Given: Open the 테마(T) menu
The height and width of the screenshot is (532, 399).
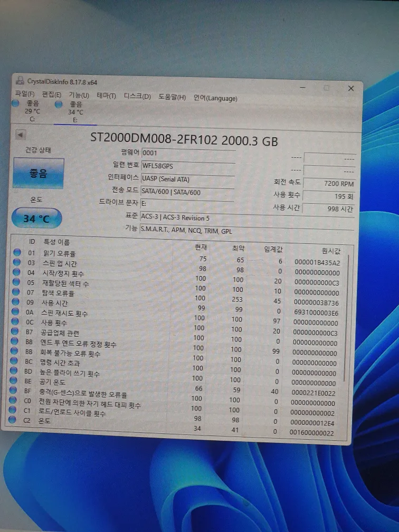Looking at the screenshot, I should tap(106, 96).
